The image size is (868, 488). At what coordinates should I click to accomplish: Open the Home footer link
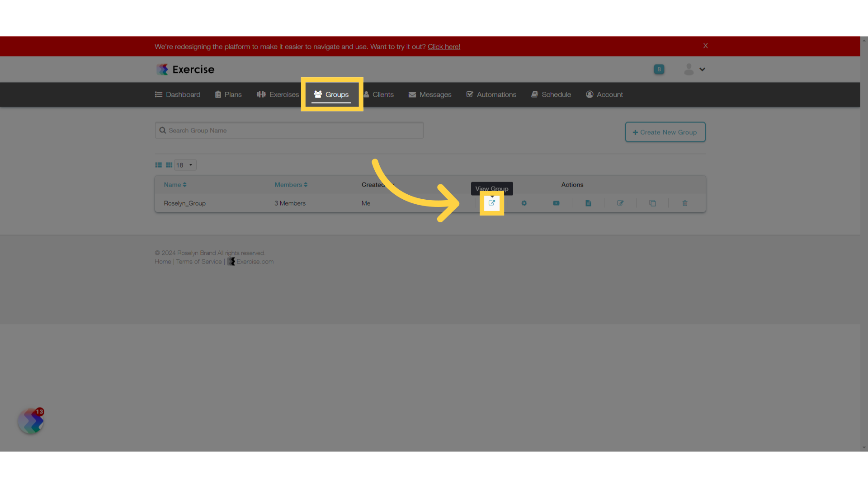coord(163,262)
